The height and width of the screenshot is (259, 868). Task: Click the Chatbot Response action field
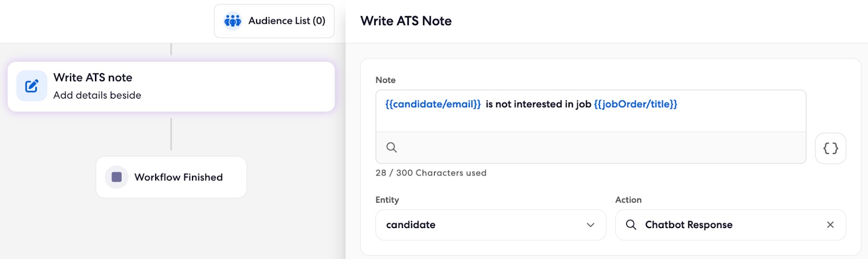pyautogui.click(x=730, y=225)
